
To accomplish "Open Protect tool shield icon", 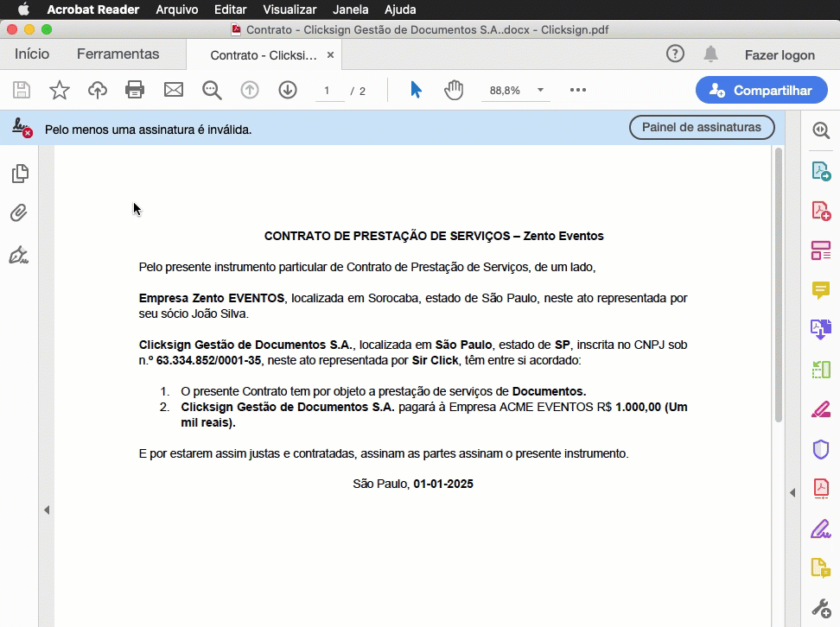I will coord(821,449).
